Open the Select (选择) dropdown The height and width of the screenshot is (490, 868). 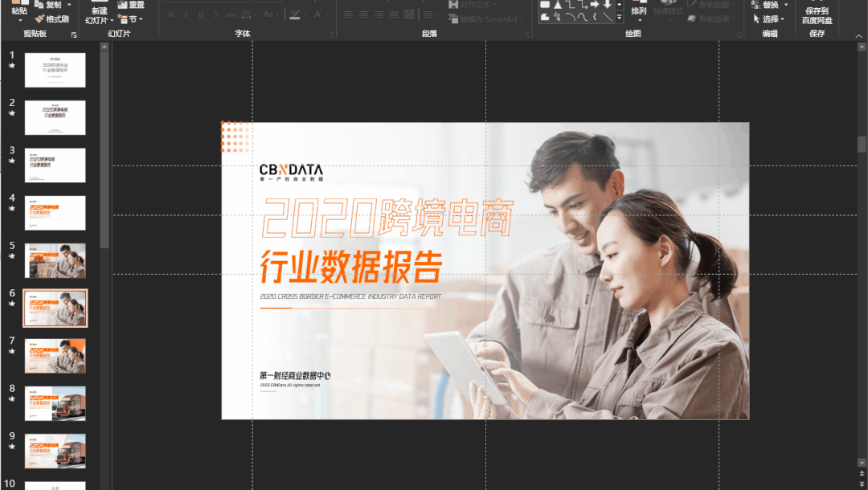[x=770, y=18]
